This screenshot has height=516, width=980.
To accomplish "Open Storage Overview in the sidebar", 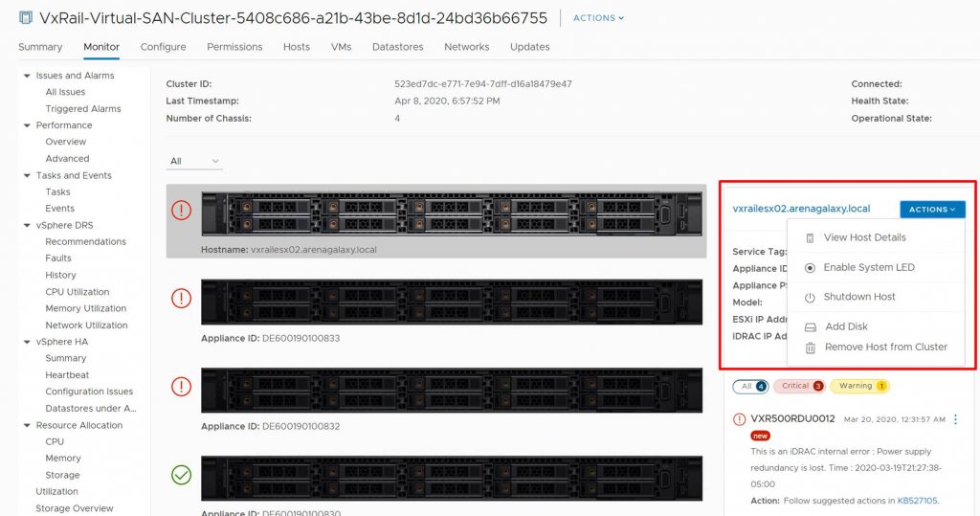I will (75, 508).
